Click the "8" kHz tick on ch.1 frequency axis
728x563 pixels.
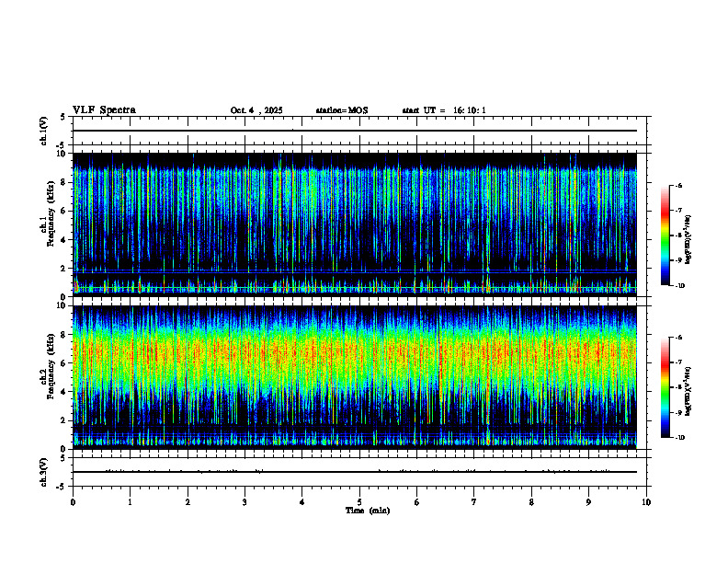[64, 182]
